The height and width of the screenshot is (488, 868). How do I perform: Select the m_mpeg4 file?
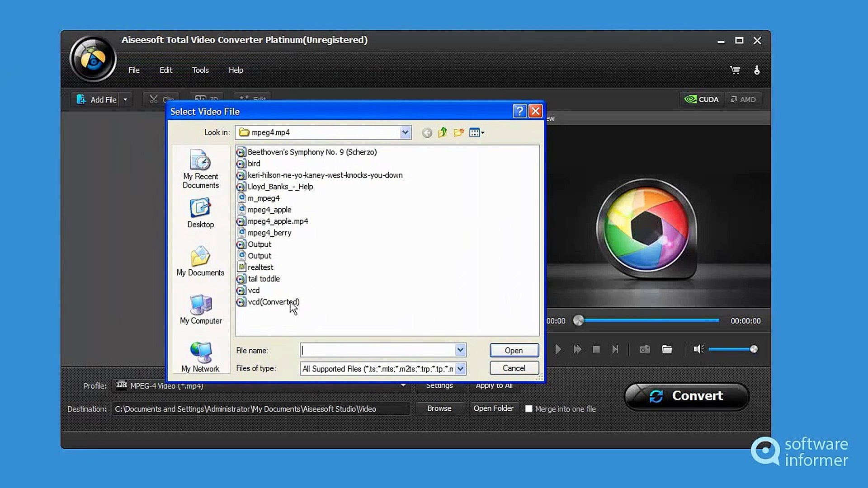[x=258, y=198]
